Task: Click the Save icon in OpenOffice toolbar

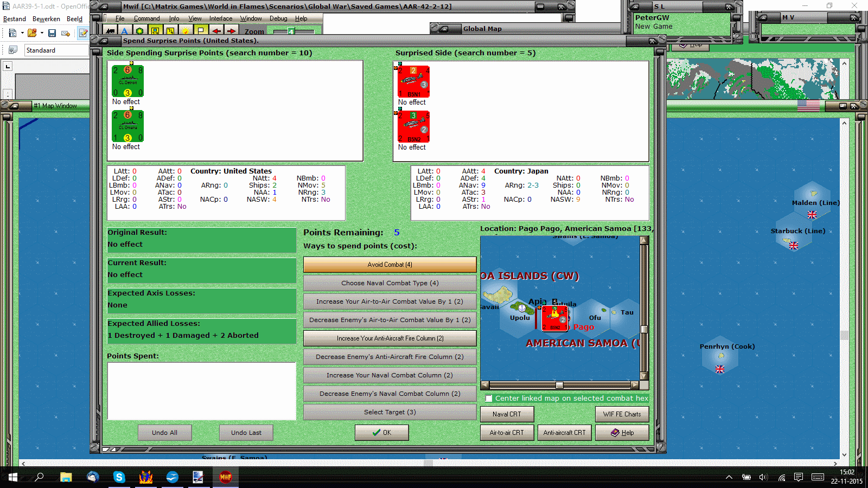Action: pos(52,33)
